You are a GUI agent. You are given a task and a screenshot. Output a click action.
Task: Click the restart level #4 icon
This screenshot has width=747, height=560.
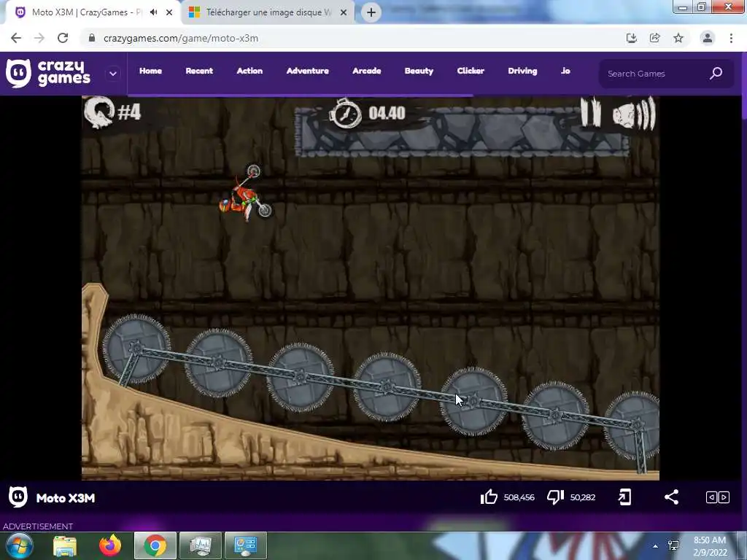click(x=99, y=112)
